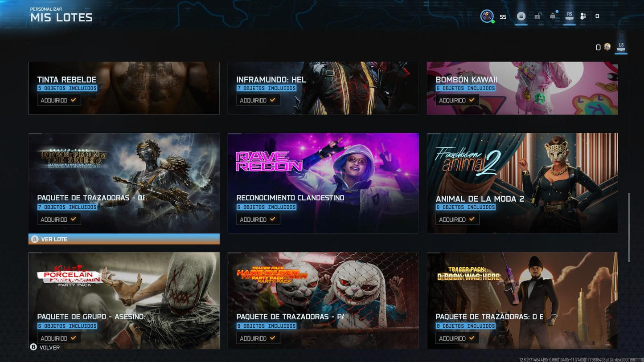Click the Rave Recon logo
This screenshot has width=644, height=362.
pyautogui.click(x=269, y=161)
